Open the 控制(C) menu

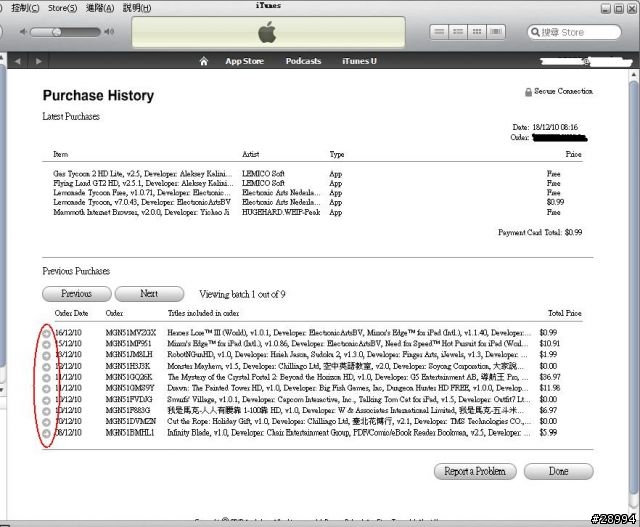click(25, 8)
